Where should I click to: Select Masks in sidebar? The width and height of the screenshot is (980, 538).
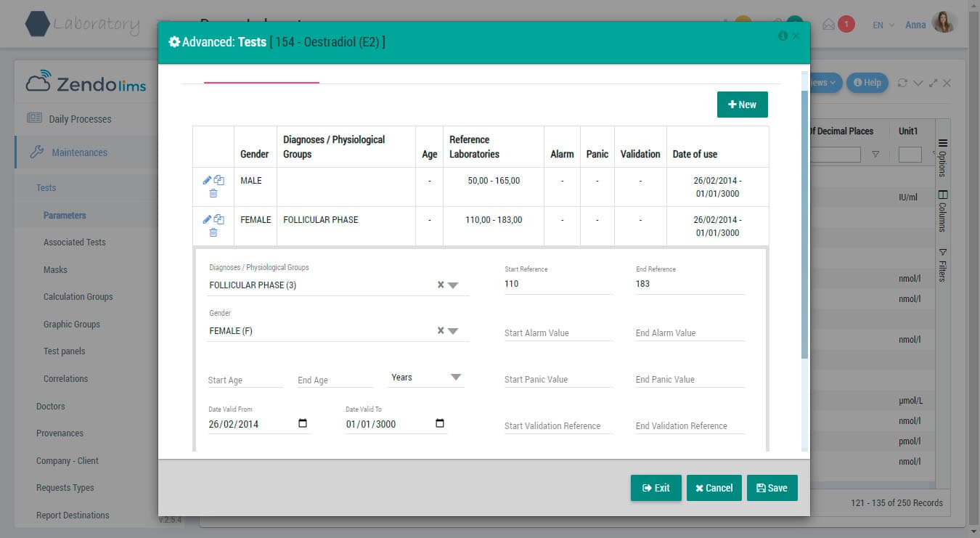coord(55,270)
